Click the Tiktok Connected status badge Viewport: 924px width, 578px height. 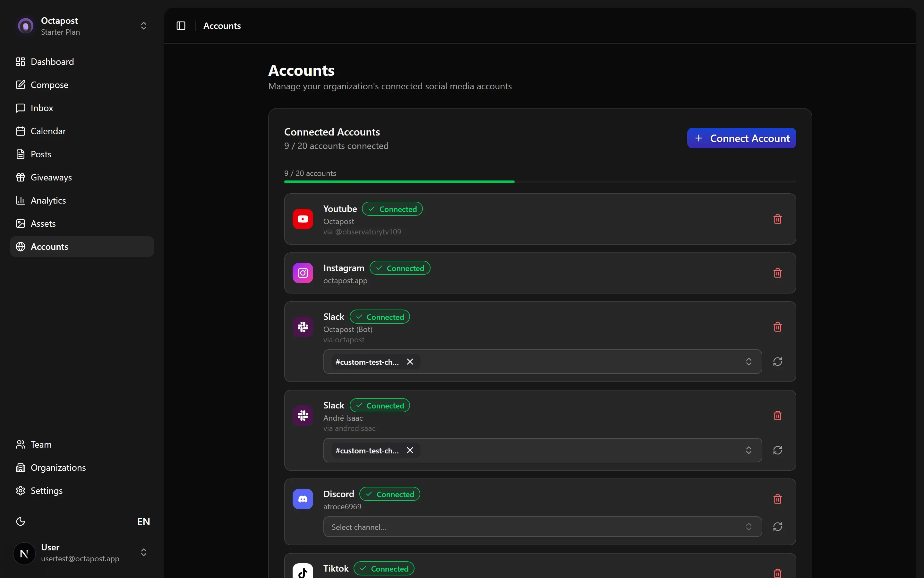pyautogui.click(x=384, y=568)
